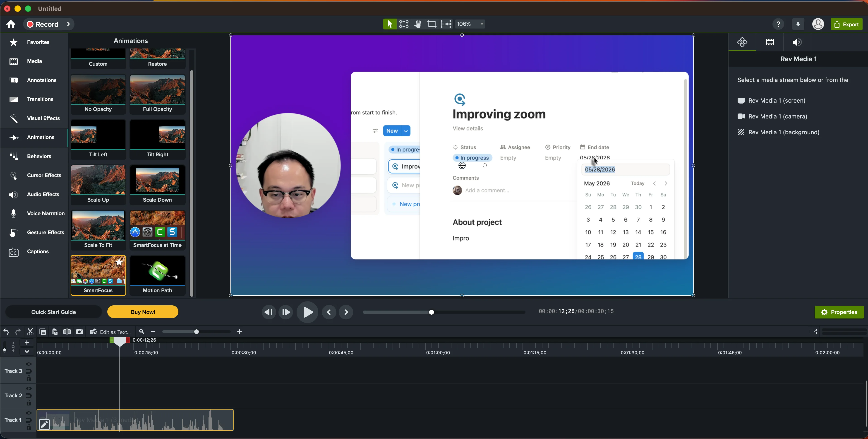Viewport: 868px width, 439px height.
Task: Open the Audio Effects tab
Action: (x=34, y=195)
